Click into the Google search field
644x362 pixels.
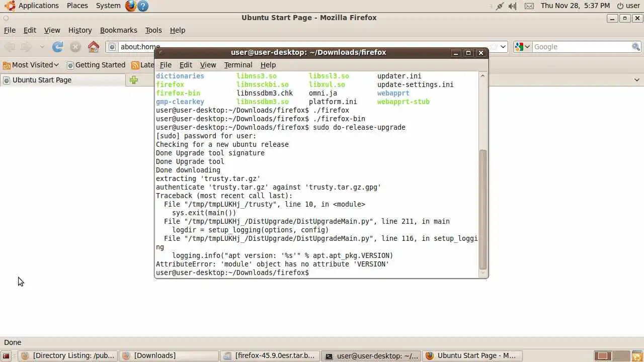582,47
